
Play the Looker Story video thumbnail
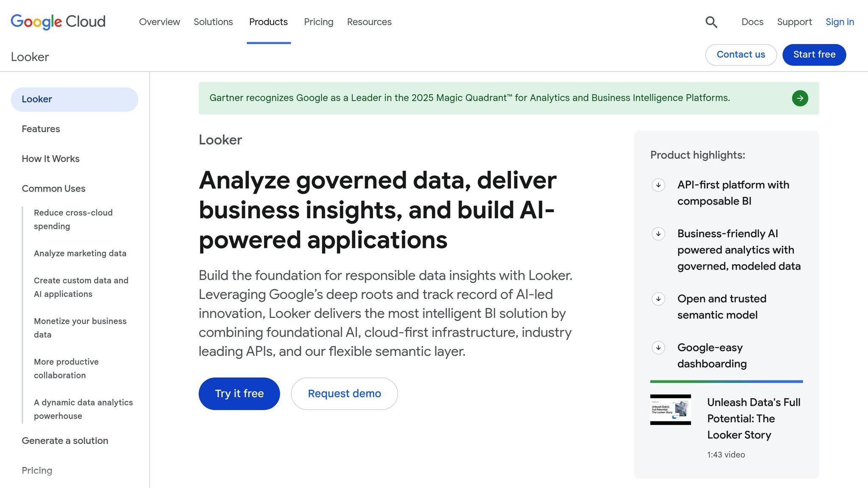coord(670,409)
